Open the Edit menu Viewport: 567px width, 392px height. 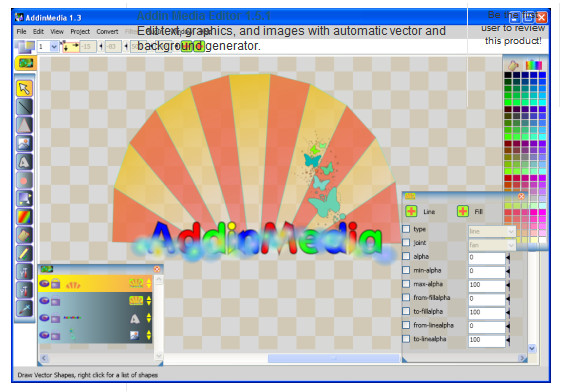[38, 31]
